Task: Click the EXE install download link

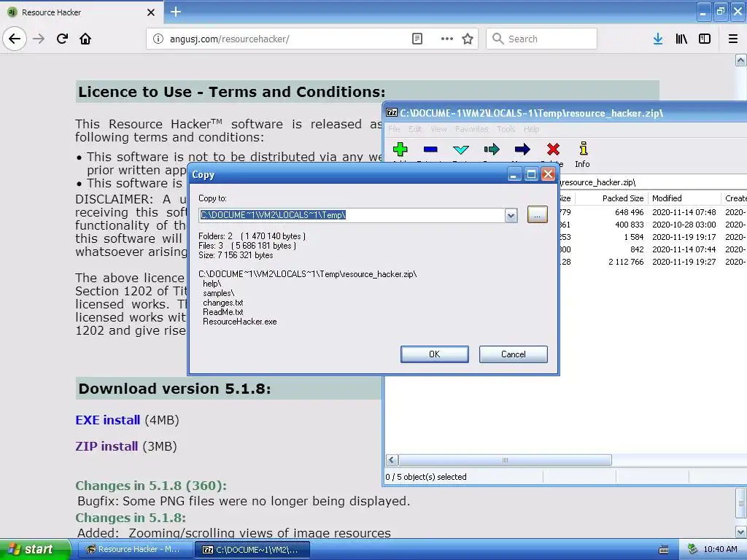Action: click(108, 420)
